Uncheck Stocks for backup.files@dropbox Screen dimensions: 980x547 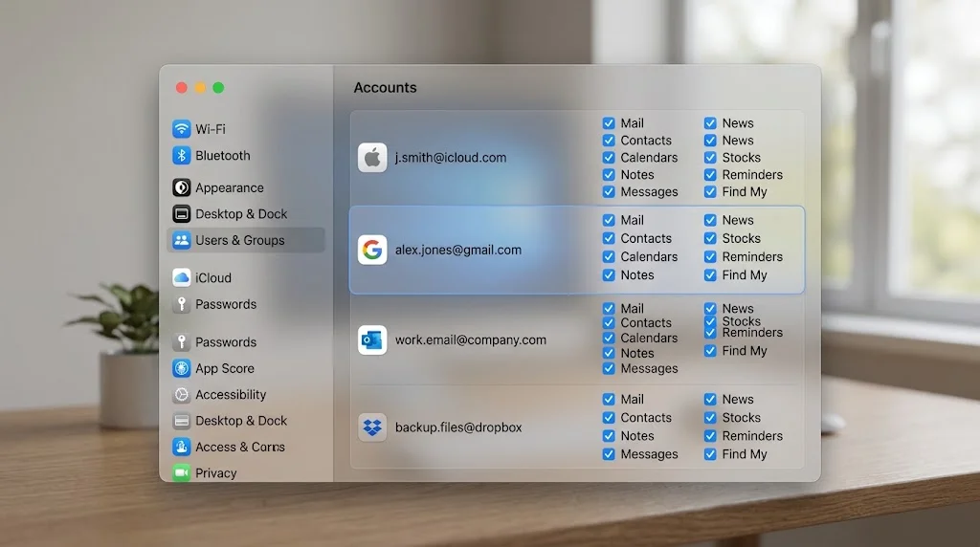[710, 417]
